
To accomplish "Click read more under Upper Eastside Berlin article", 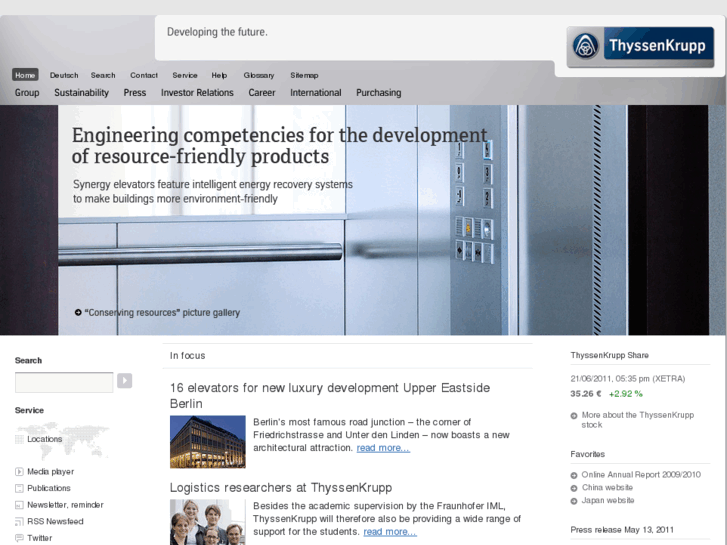I will tap(383, 448).
